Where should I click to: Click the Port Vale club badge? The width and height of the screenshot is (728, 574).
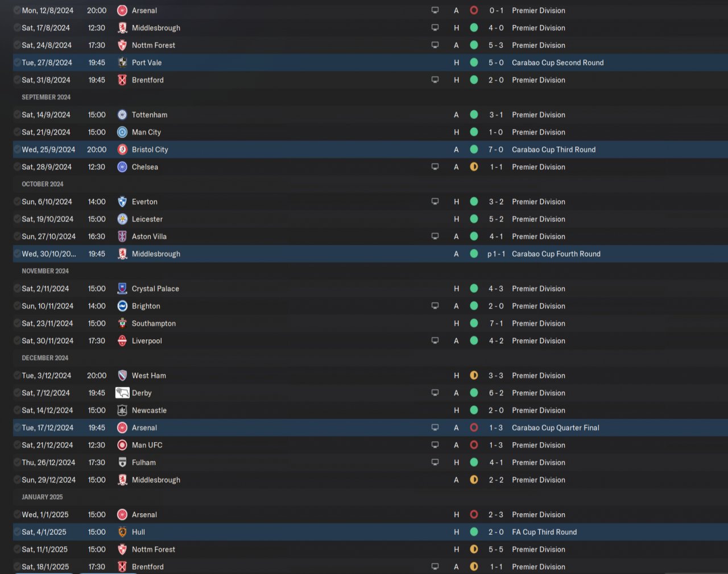click(122, 63)
